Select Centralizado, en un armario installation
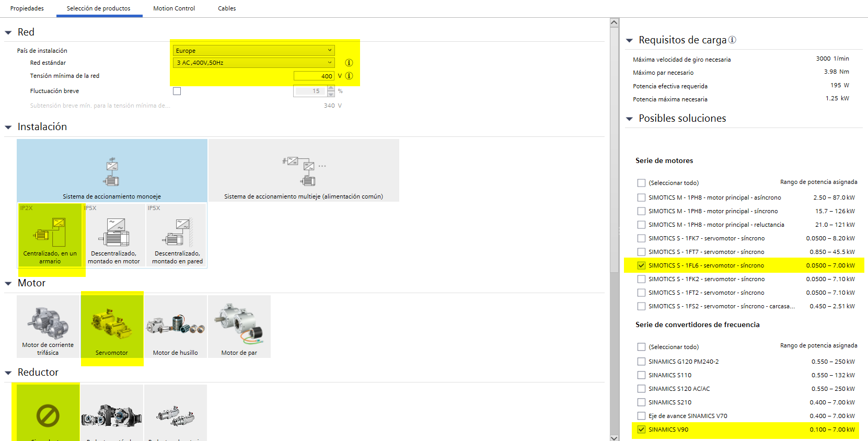 click(50, 236)
